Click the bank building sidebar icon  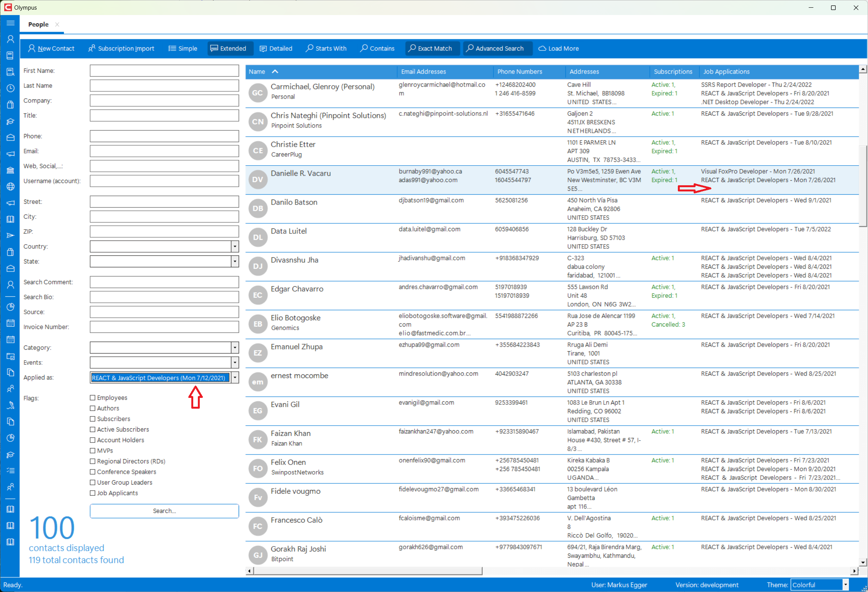coord(10,170)
